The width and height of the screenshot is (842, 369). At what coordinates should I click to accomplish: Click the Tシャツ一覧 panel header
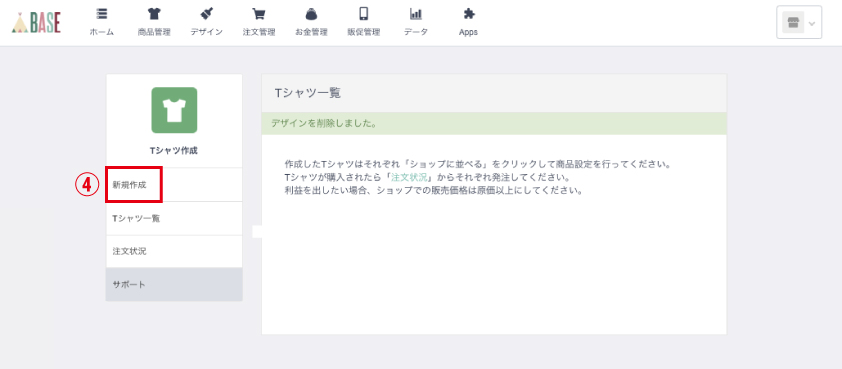click(x=494, y=93)
